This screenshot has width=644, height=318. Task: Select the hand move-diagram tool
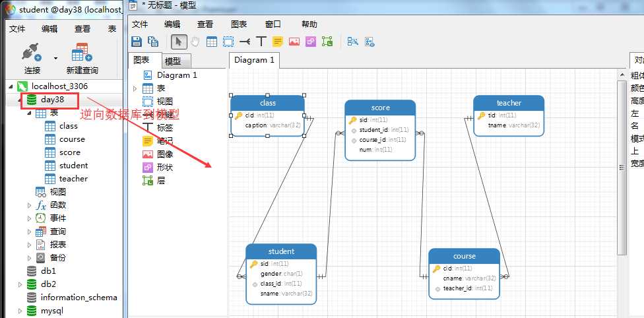[x=195, y=42]
